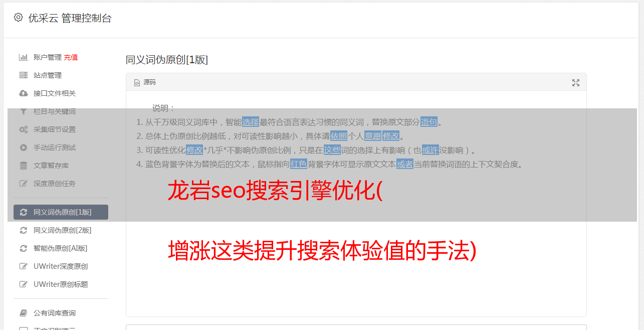Click the gear icon beside 优采云 管理控制台
The width and height of the screenshot is (644, 330).
(x=19, y=18)
